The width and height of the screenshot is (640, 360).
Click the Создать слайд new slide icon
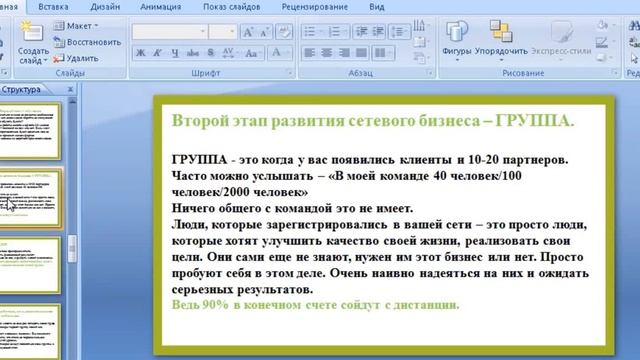(32, 32)
